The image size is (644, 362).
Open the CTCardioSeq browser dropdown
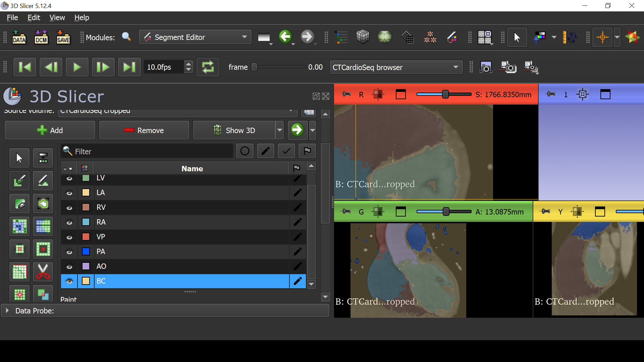[396, 67]
